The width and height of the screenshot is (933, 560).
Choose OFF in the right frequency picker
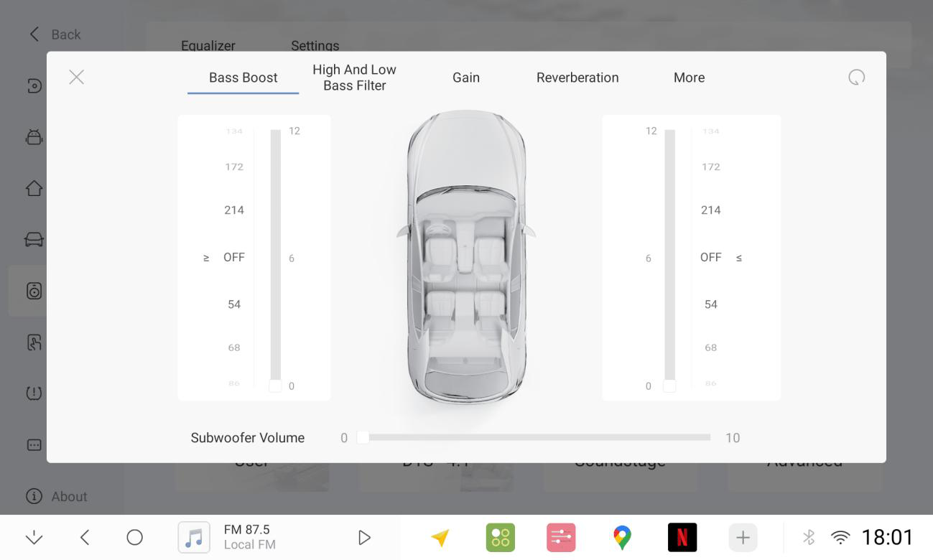tap(711, 257)
